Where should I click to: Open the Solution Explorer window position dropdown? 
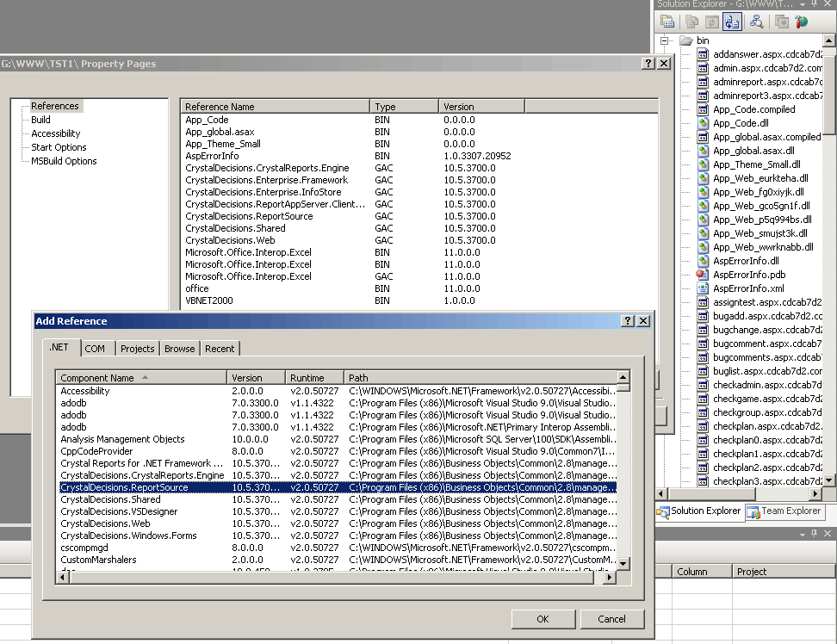click(803, 4)
